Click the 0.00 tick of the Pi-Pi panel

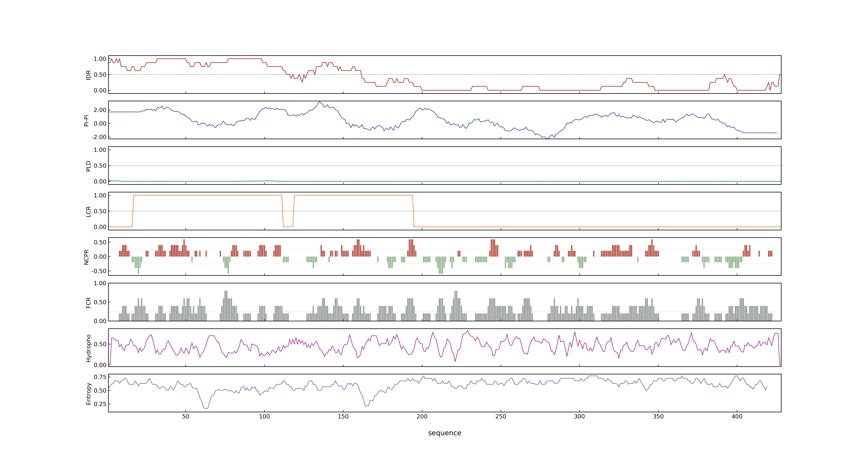point(100,124)
